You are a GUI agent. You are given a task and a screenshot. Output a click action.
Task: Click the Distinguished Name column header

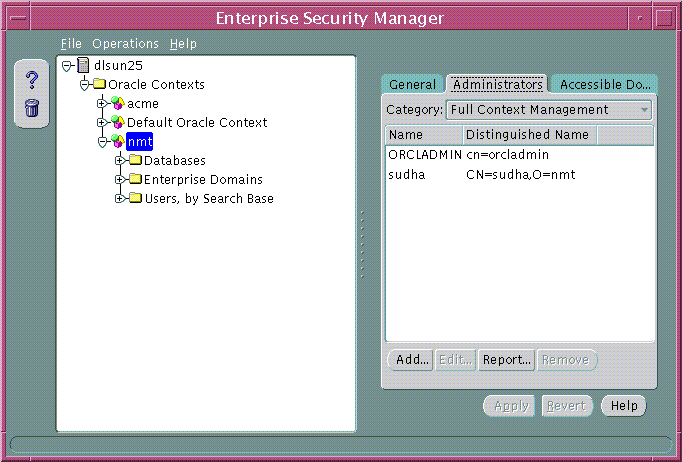click(x=527, y=135)
